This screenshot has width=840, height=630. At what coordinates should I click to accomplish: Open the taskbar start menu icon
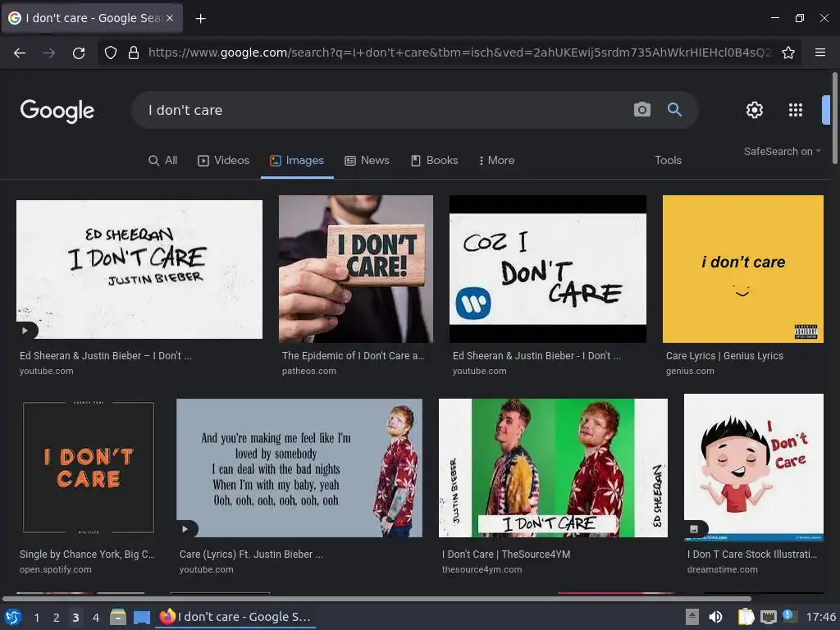pyautogui.click(x=13, y=617)
